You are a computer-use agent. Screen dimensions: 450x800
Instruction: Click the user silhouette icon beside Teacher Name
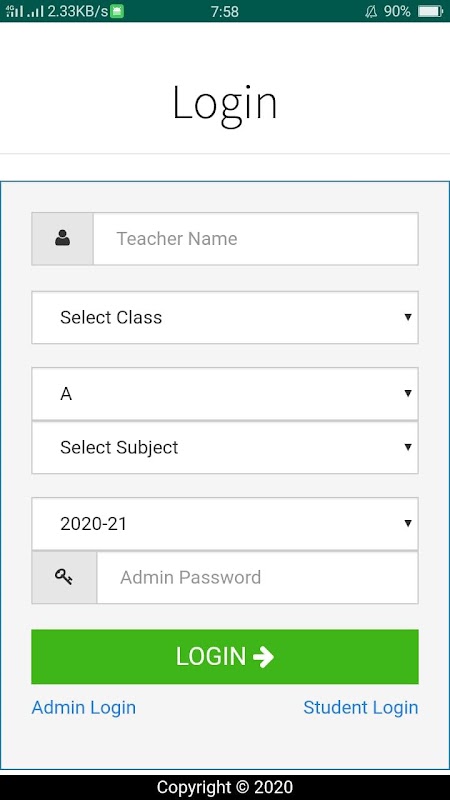[x=63, y=238]
